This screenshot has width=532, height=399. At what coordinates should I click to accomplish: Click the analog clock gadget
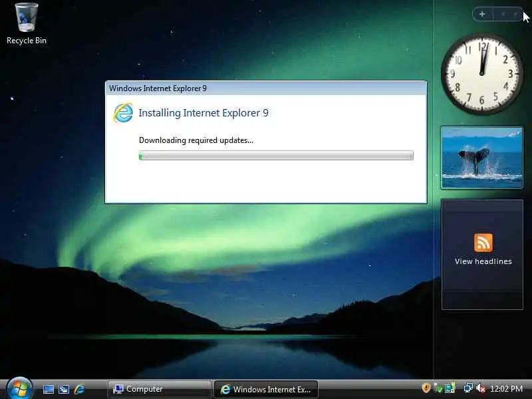click(481, 73)
